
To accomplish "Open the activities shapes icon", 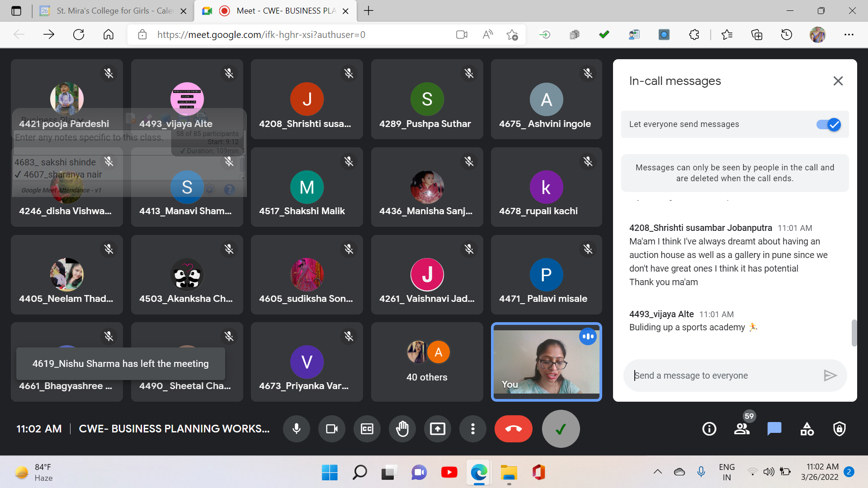I will pyautogui.click(x=807, y=429).
